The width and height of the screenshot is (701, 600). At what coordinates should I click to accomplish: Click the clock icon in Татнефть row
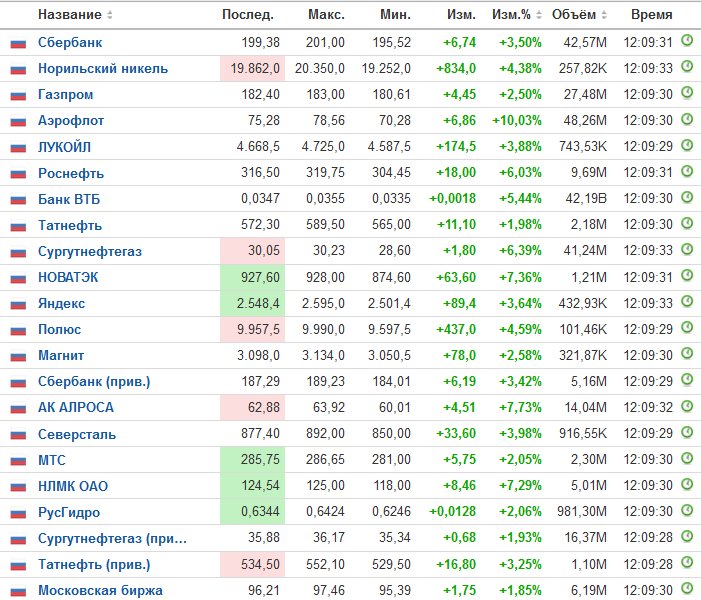pyautogui.click(x=687, y=223)
